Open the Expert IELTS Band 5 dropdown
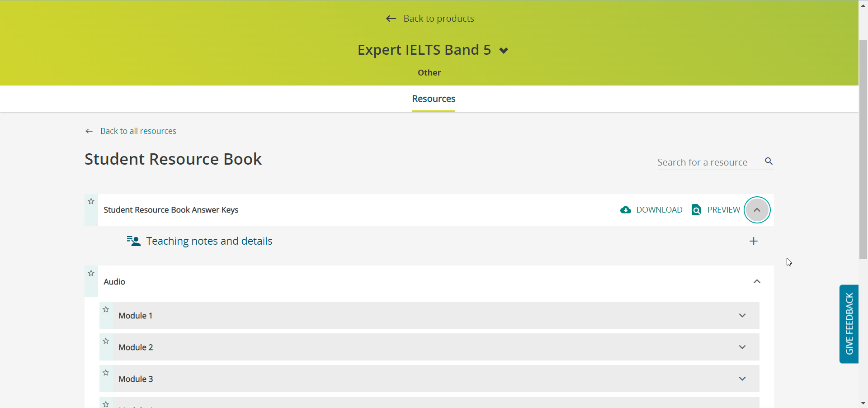This screenshot has height=408, width=868. click(x=503, y=50)
